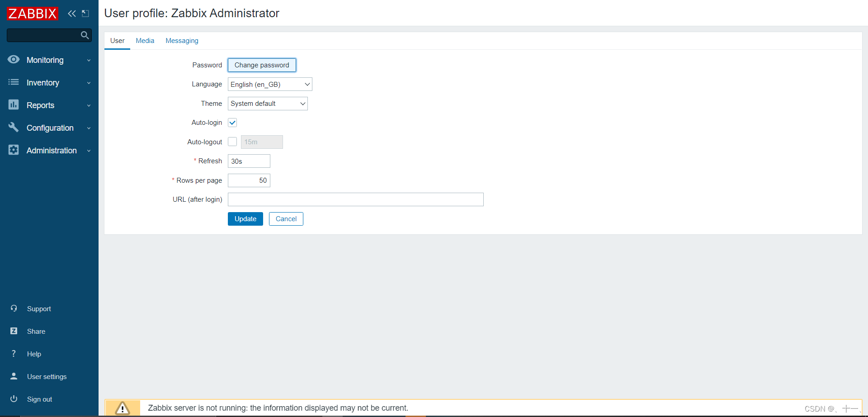Click the Reports bar chart icon

pyautogui.click(x=14, y=104)
